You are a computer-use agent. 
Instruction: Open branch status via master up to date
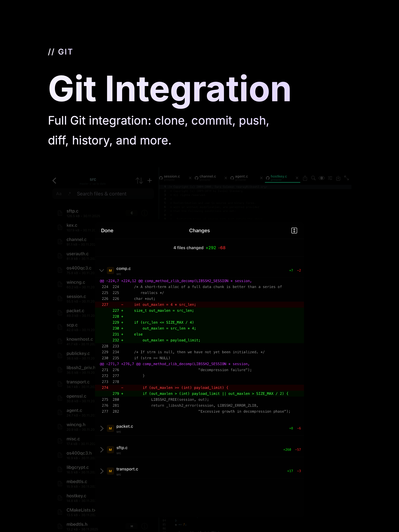pyautogui.click(x=93, y=183)
